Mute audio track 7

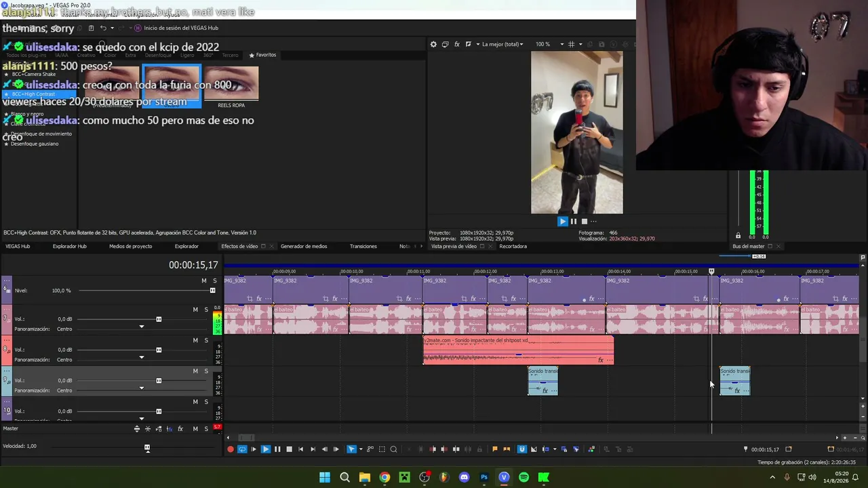(x=195, y=310)
